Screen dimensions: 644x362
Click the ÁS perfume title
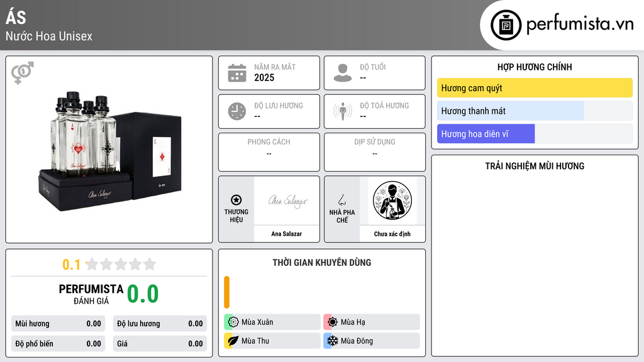tap(16, 16)
